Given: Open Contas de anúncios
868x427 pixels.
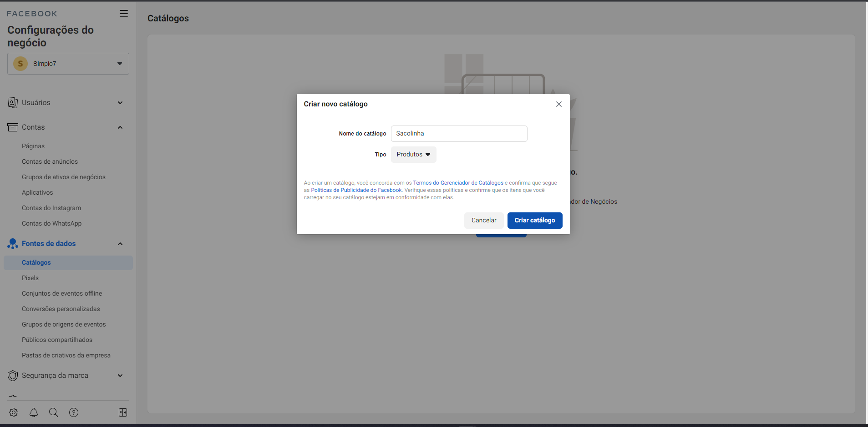Looking at the screenshot, I should (x=50, y=161).
